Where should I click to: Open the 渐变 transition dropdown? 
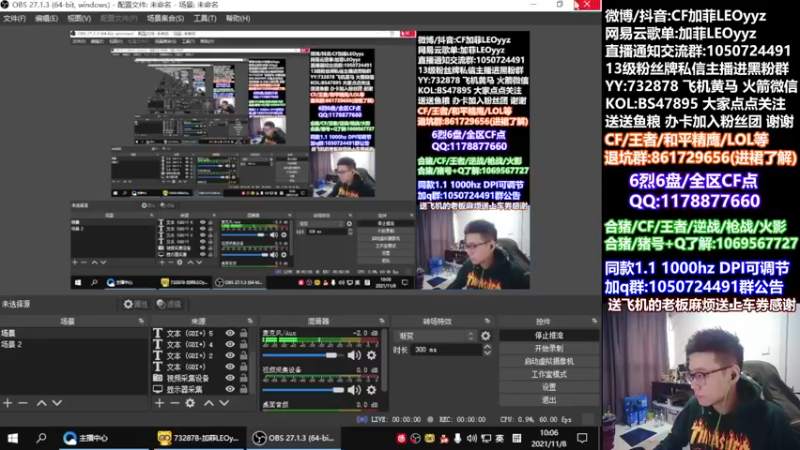435,336
